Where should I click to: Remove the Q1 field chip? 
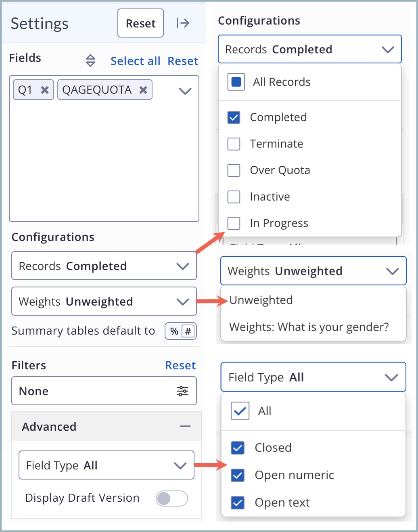coord(45,90)
